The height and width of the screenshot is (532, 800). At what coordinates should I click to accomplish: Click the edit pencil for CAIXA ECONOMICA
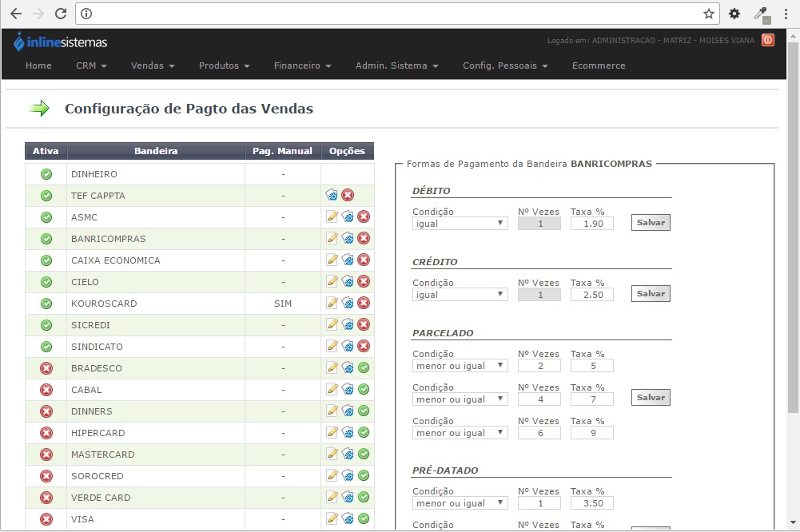click(332, 260)
